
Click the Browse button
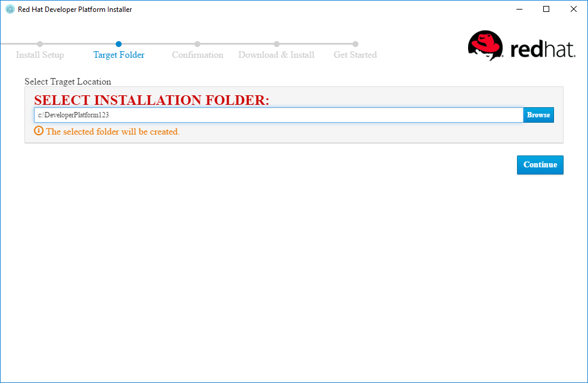[x=538, y=115]
